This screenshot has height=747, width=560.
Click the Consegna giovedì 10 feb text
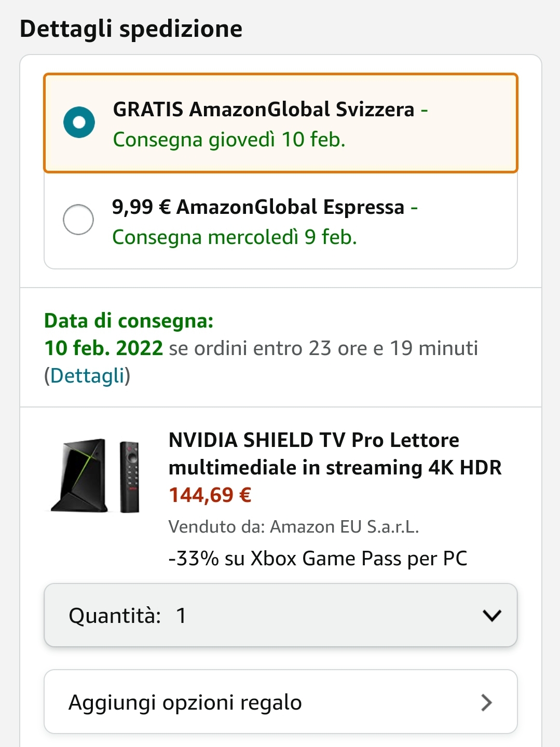[x=229, y=140]
